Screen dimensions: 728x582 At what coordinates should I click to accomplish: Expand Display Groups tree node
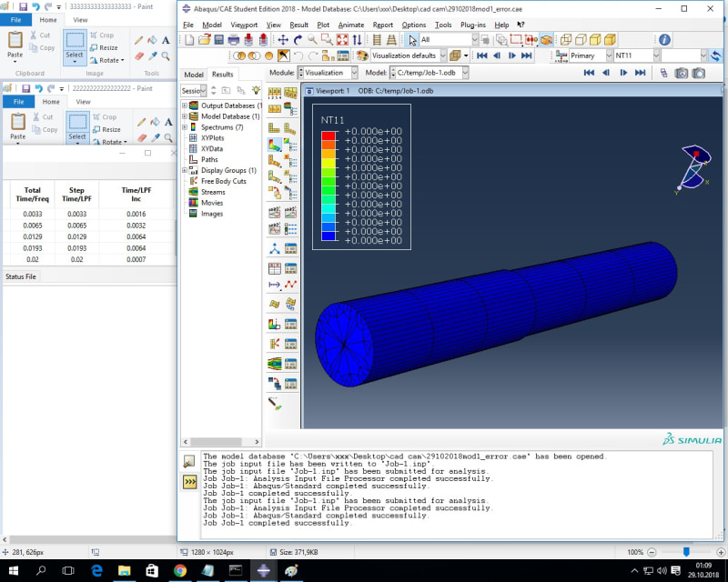tap(185, 170)
